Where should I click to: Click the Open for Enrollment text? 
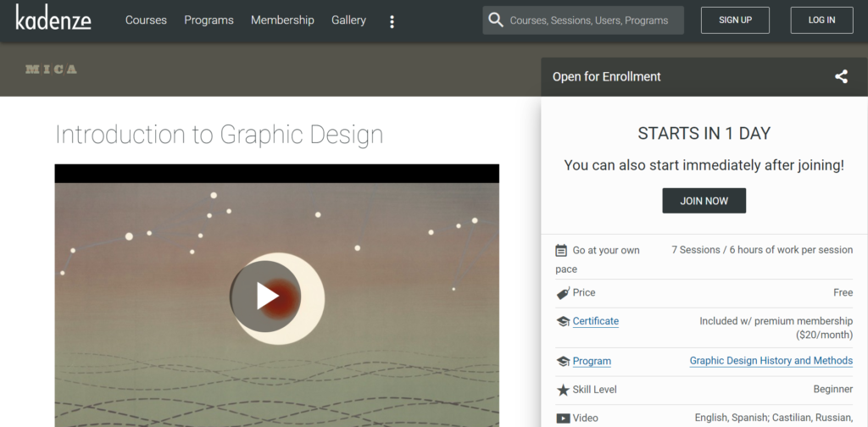(x=607, y=77)
